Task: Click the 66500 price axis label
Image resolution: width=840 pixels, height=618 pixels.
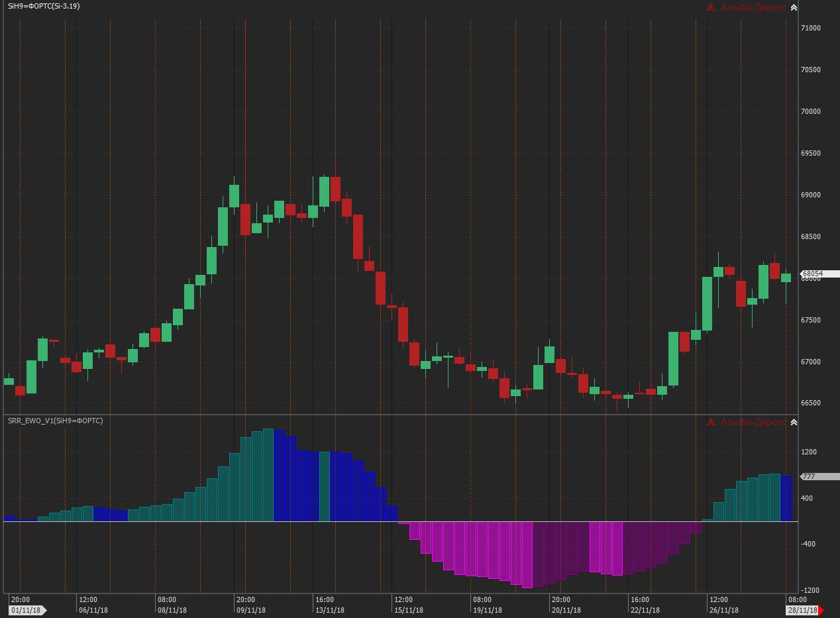Action: pyautogui.click(x=811, y=403)
